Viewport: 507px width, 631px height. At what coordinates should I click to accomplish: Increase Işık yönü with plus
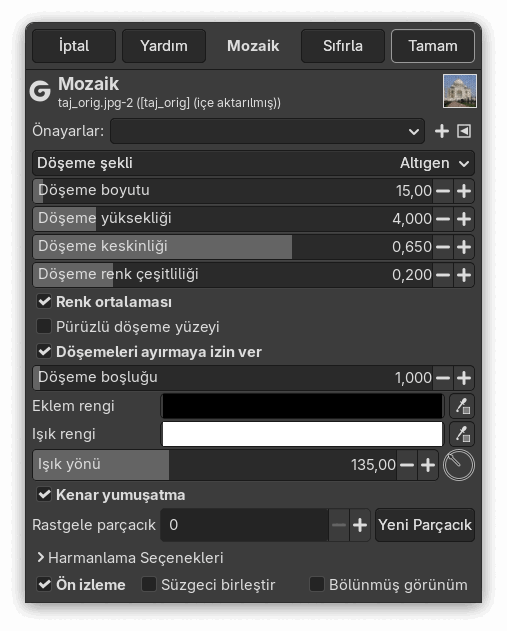[x=428, y=465]
